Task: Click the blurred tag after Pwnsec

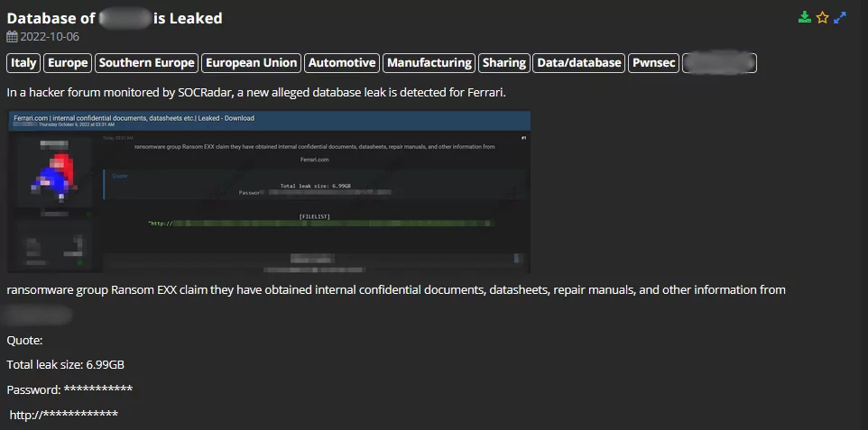Action: (x=720, y=63)
